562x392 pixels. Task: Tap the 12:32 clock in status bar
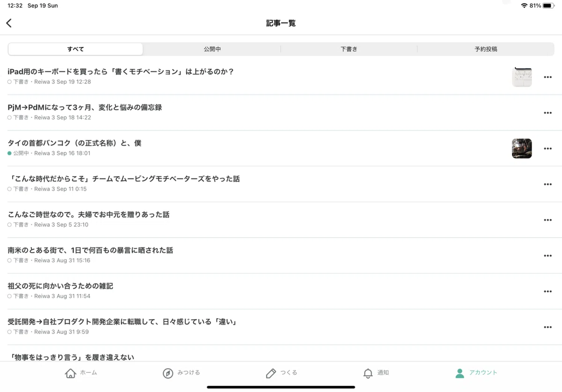[15, 6]
